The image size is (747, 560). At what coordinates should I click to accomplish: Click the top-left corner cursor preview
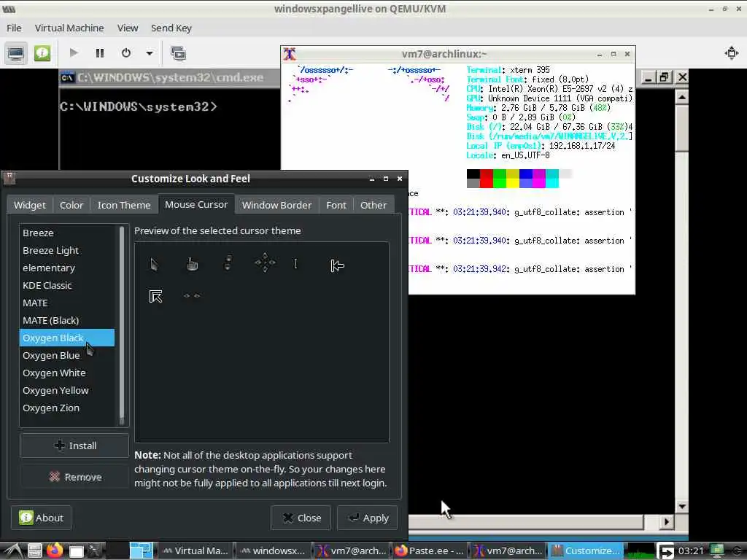(x=156, y=296)
